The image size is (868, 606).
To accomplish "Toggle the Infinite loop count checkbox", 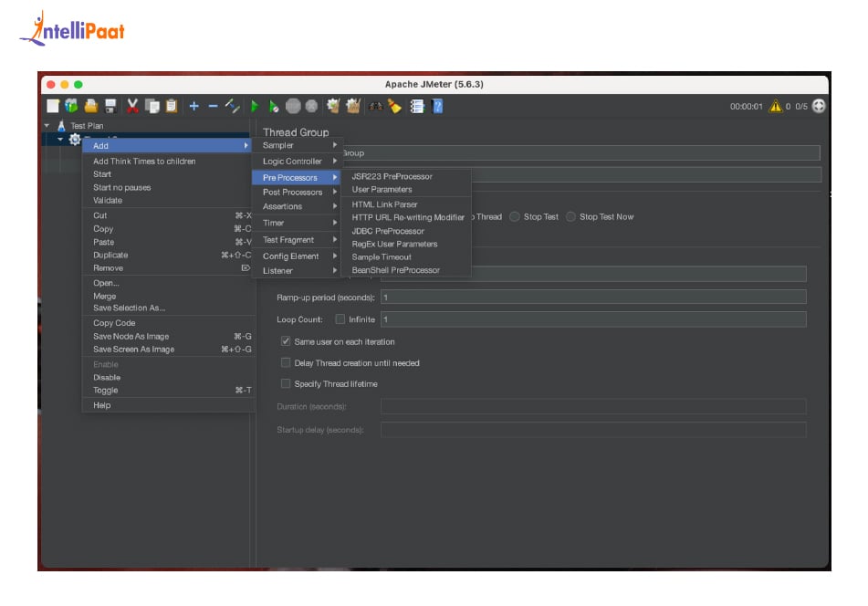I will pyautogui.click(x=340, y=319).
